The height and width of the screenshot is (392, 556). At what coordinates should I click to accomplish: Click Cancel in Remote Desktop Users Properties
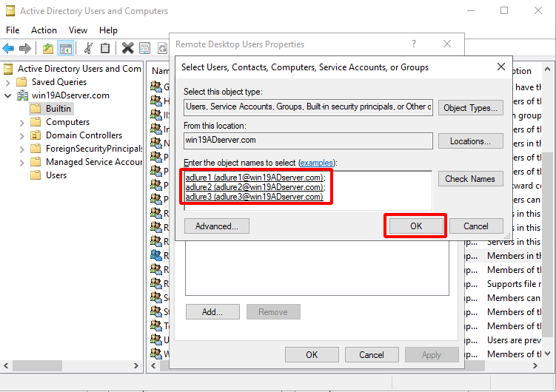click(372, 355)
